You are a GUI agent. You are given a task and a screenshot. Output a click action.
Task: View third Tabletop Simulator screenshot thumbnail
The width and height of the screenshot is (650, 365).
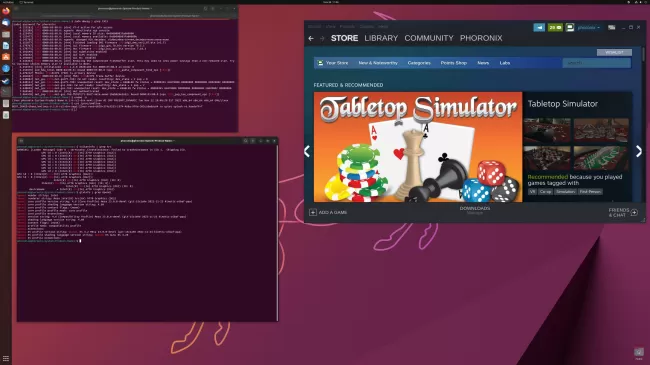[x=547, y=158]
